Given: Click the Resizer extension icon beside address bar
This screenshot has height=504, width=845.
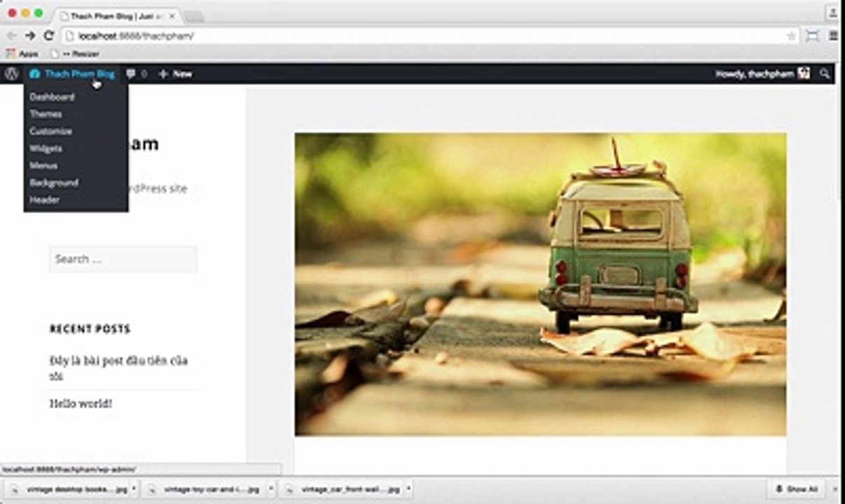Looking at the screenshot, I should click(813, 36).
